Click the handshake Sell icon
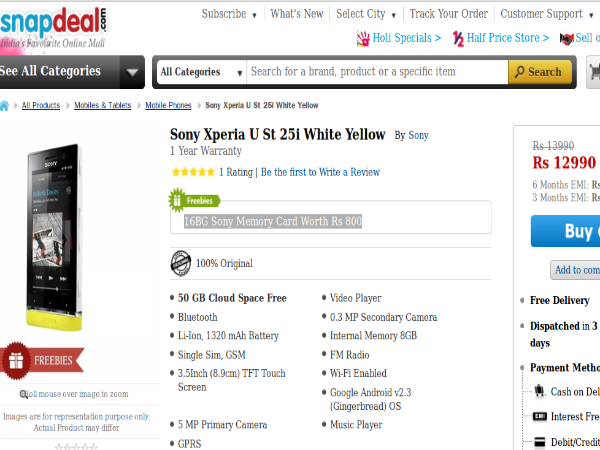The width and height of the screenshot is (600, 450). pyautogui.click(x=567, y=39)
